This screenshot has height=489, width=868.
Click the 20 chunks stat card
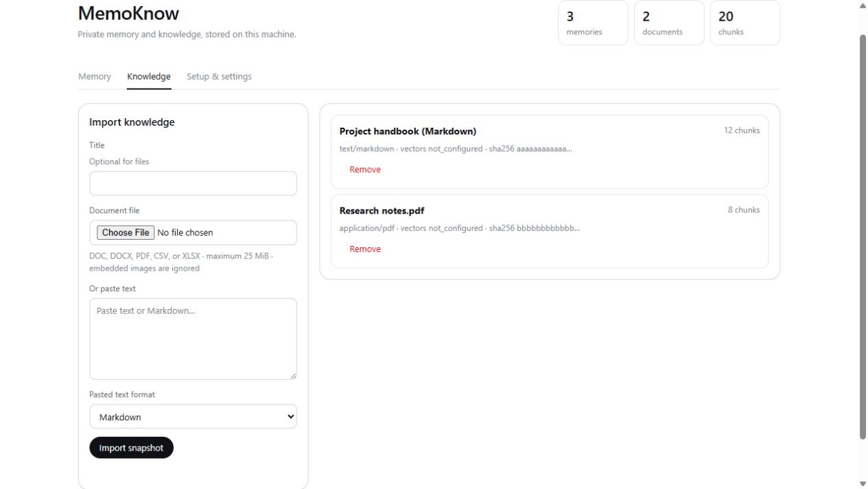(744, 23)
